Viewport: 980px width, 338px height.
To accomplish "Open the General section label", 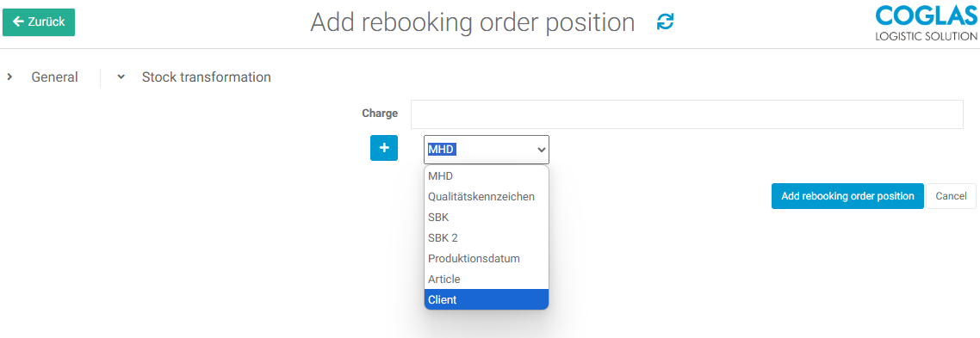I will [54, 77].
